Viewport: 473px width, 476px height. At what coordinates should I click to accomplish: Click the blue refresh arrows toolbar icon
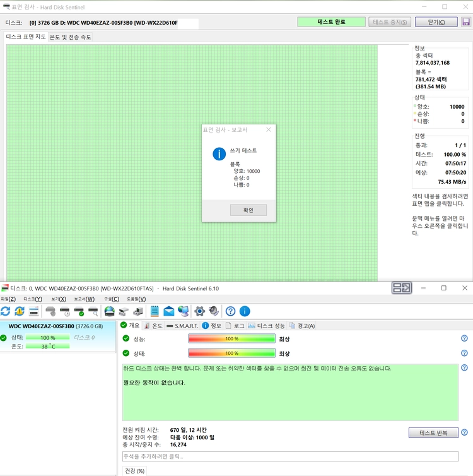(6, 311)
